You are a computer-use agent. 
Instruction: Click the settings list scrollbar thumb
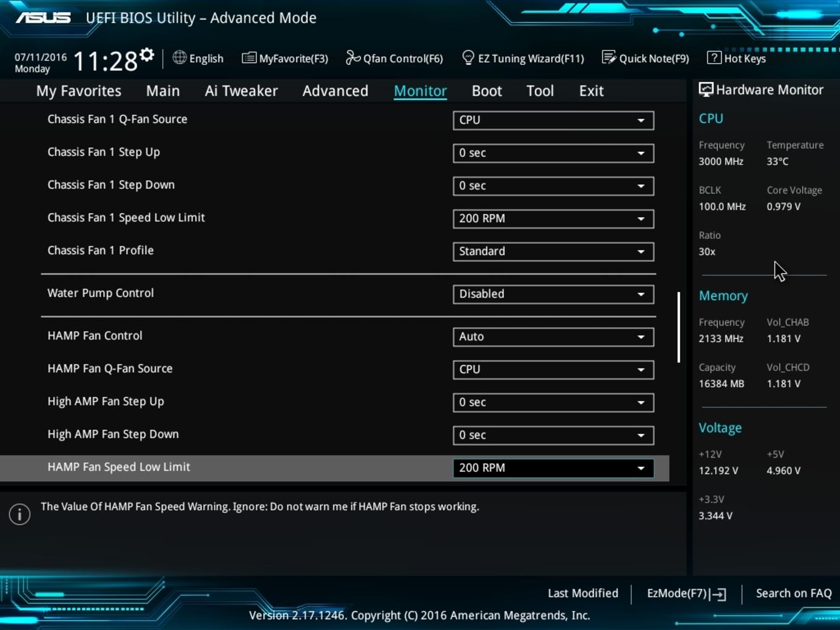coord(679,327)
